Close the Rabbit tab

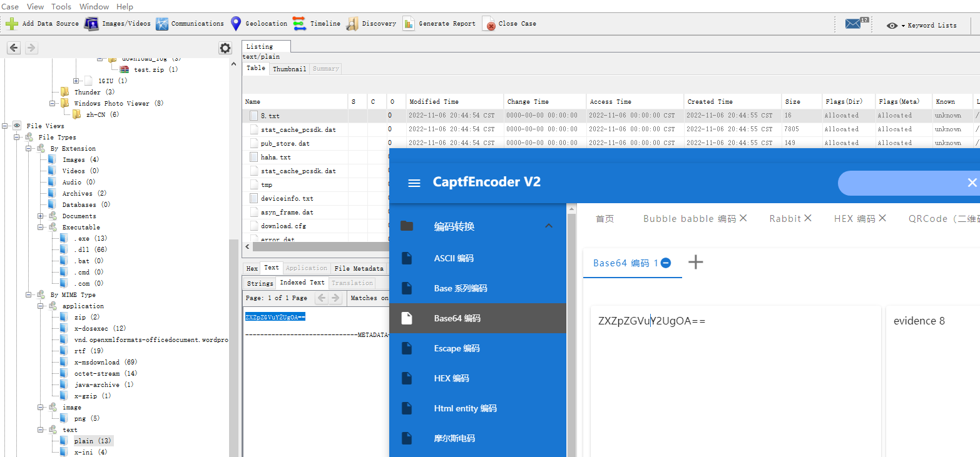click(808, 218)
